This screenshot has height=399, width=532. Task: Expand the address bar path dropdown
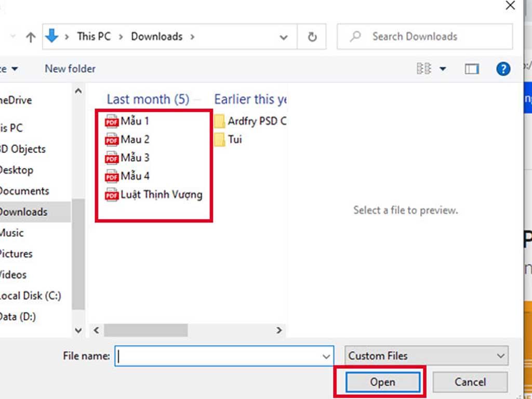click(x=283, y=37)
